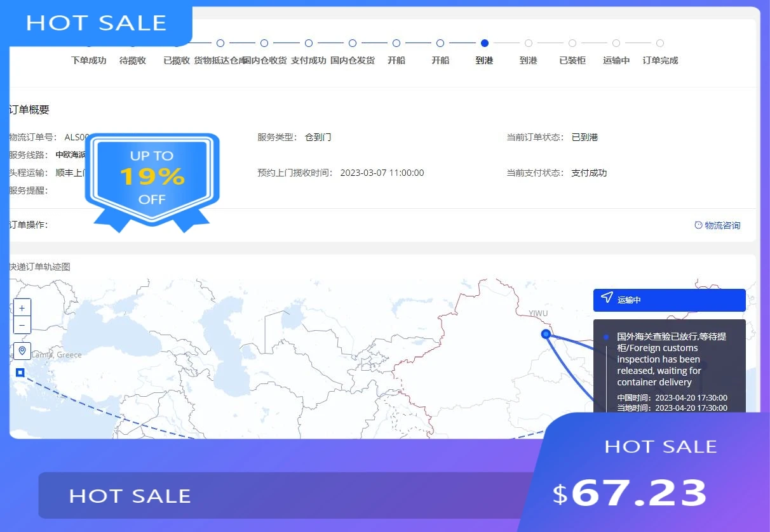Click the grey 订单完成 step circle
The image size is (770, 532).
coord(660,43)
